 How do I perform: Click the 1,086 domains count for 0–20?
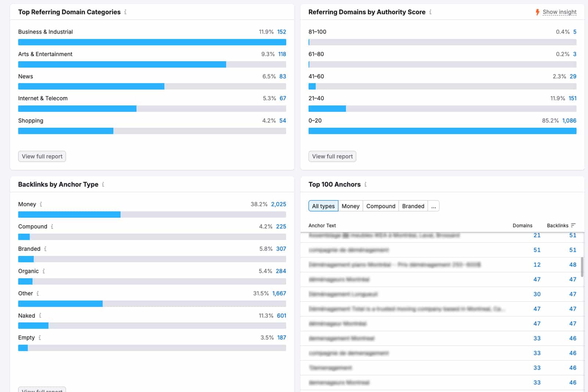click(569, 121)
